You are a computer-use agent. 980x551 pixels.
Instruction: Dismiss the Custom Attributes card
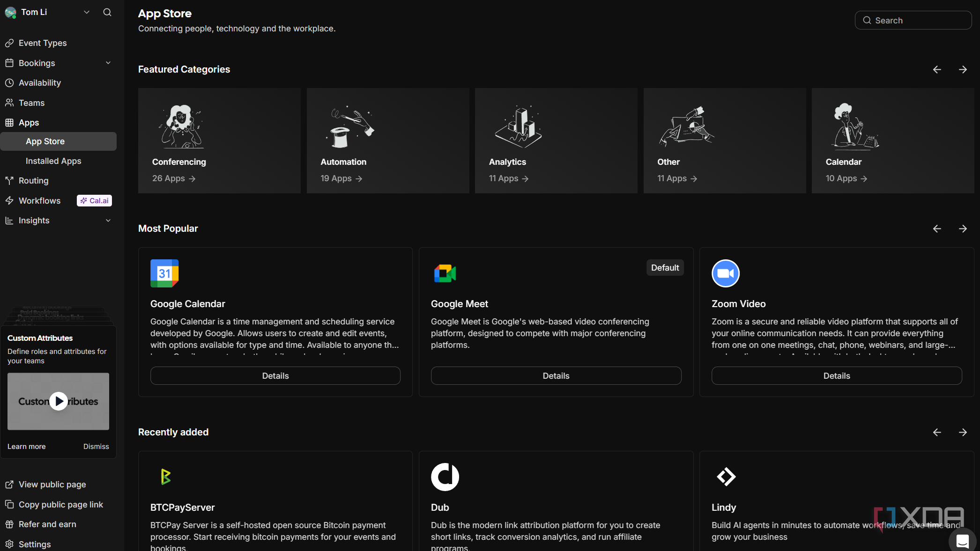[x=96, y=447]
